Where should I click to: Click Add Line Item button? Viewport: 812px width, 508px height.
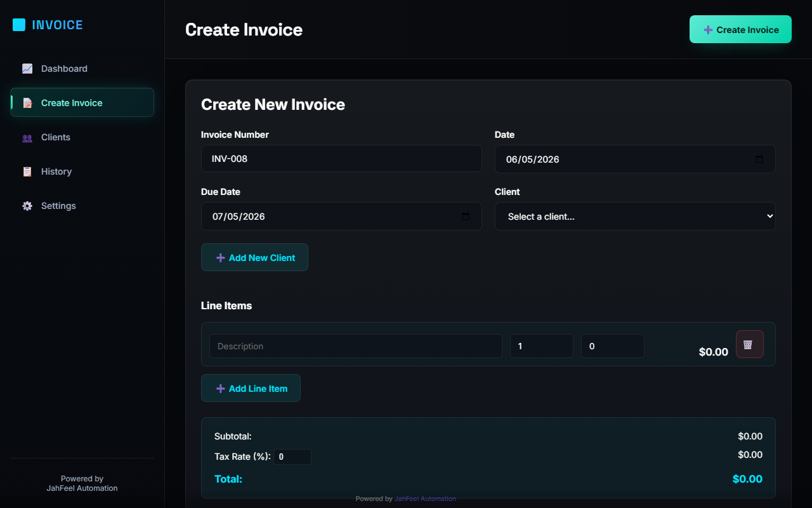251,388
